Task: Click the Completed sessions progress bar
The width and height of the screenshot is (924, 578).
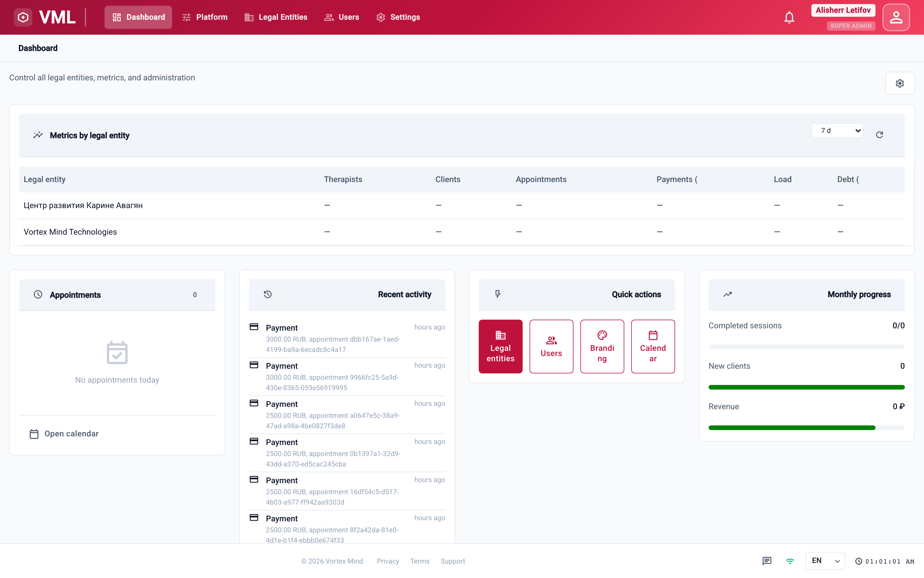Action: [806, 347]
